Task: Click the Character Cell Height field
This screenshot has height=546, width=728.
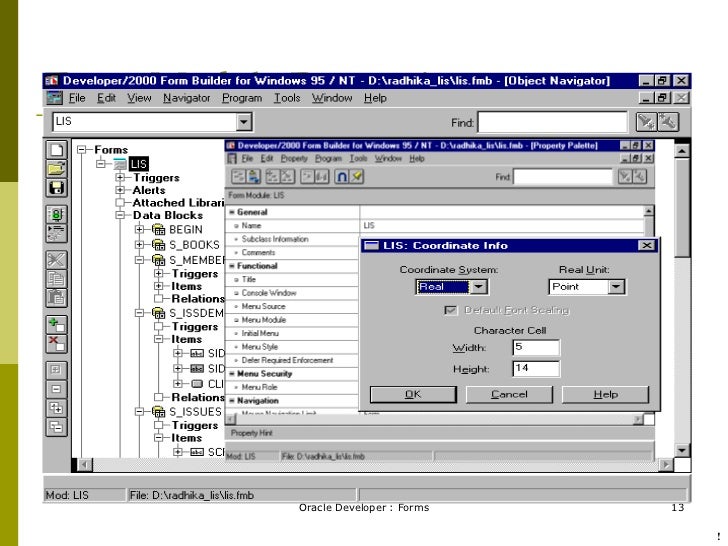Action: pos(536,369)
